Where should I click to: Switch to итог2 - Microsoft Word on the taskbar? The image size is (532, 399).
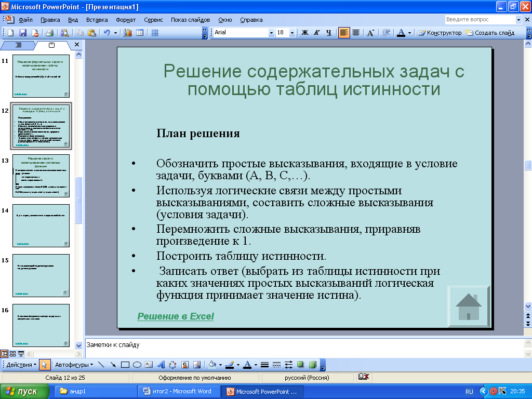pos(179,391)
